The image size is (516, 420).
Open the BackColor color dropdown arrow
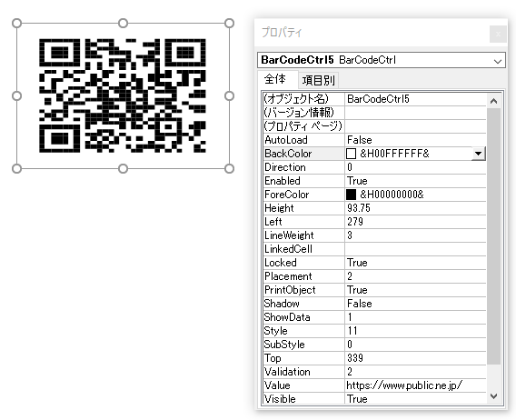click(478, 154)
